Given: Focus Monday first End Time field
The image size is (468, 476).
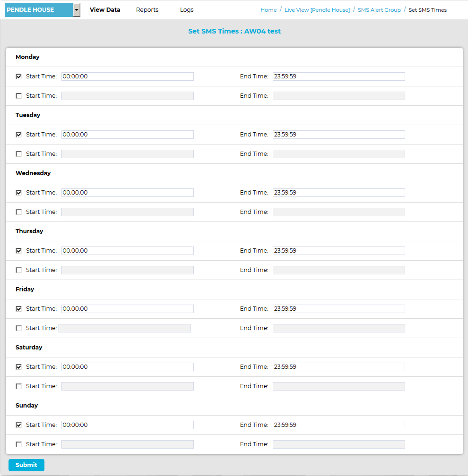Looking at the screenshot, I should (x=339, y=76).
